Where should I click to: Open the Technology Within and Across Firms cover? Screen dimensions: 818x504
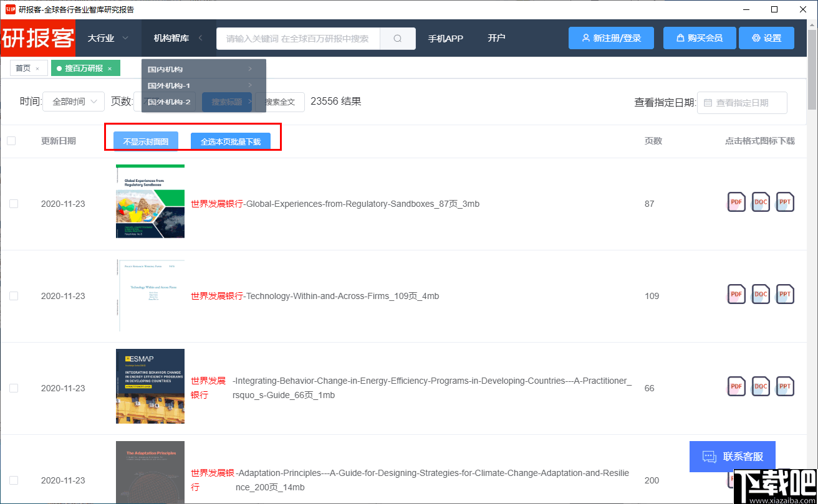click(x=150, y=295)
